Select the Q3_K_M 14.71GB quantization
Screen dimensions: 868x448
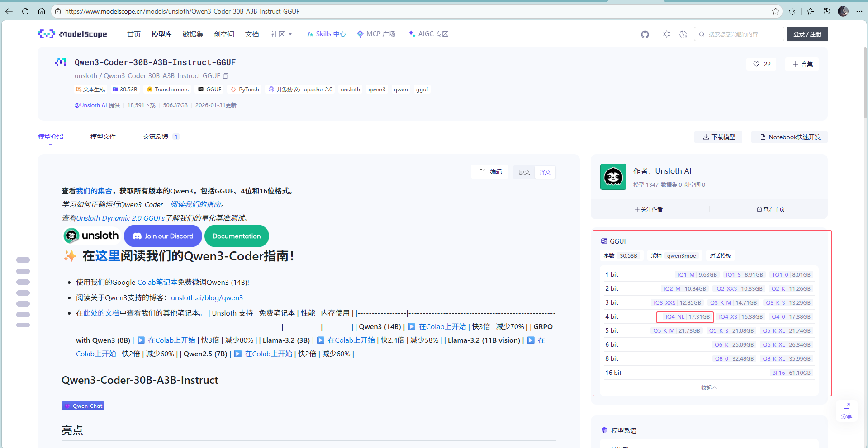[x=733, y=303]
